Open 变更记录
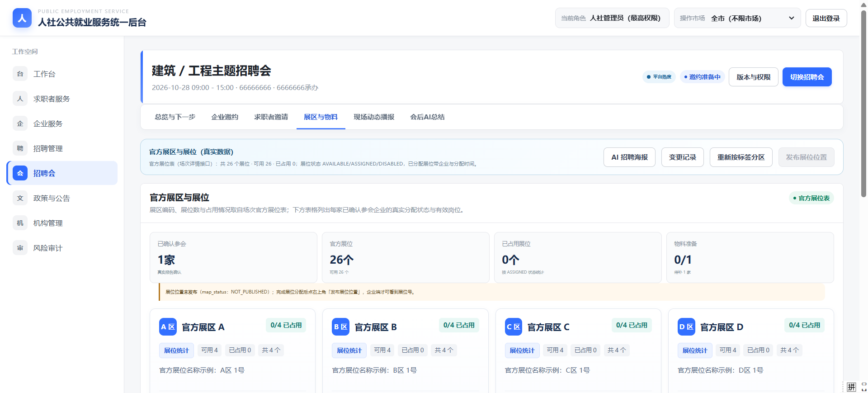This screenshot has height=393, width=868. [x=682, y=157]
